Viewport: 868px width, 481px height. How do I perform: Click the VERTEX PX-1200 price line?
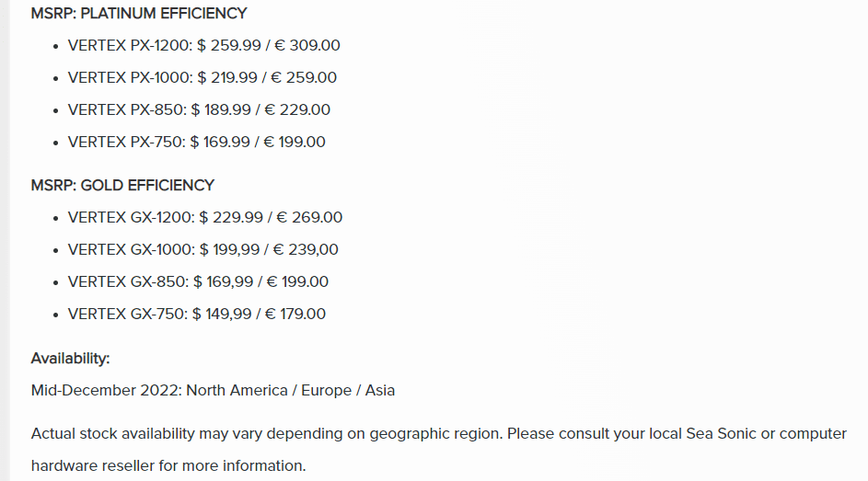pyautogui.click(x=203, y=45)
